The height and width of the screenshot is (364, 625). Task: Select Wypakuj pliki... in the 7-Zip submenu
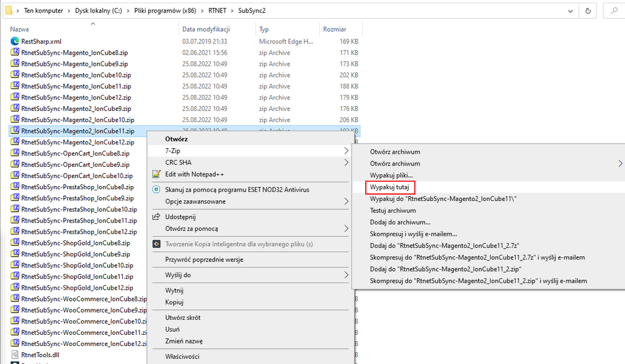click(391, 175)
